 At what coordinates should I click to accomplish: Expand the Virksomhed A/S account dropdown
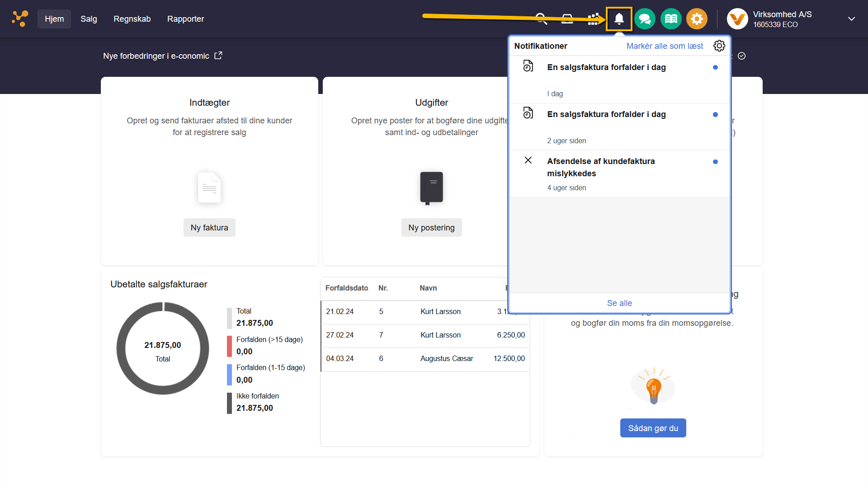coord(851,19)
